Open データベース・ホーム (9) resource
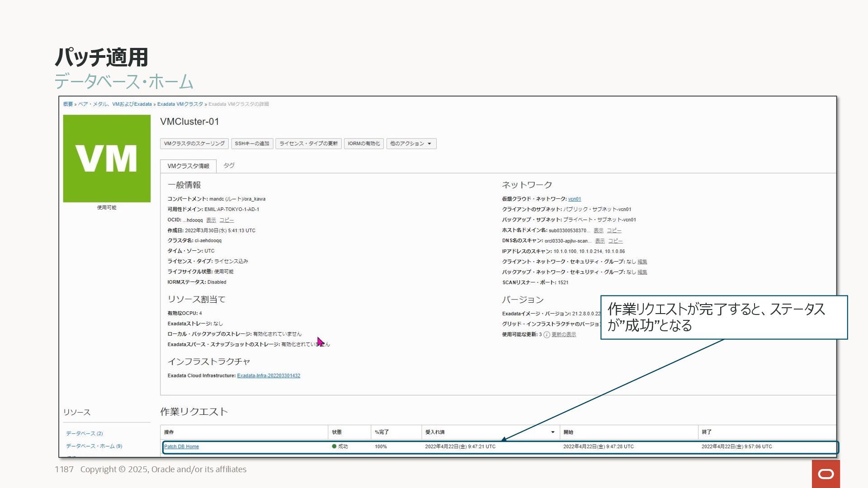 94,446
